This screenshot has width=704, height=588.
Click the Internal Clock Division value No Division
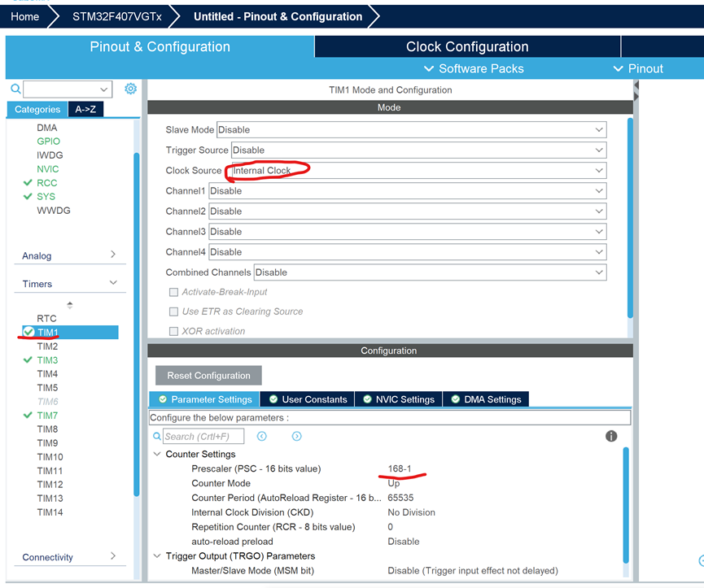tap(411, 512)
